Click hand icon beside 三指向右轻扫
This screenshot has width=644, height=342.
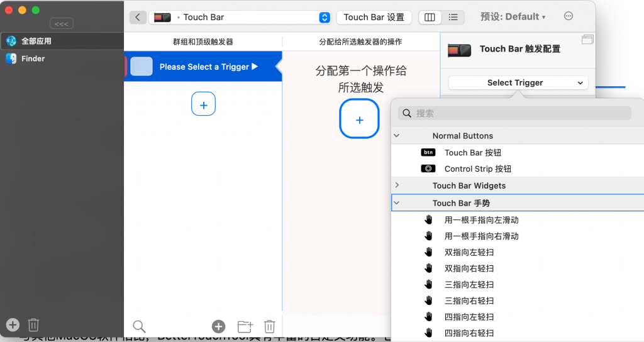pos(428,301)
